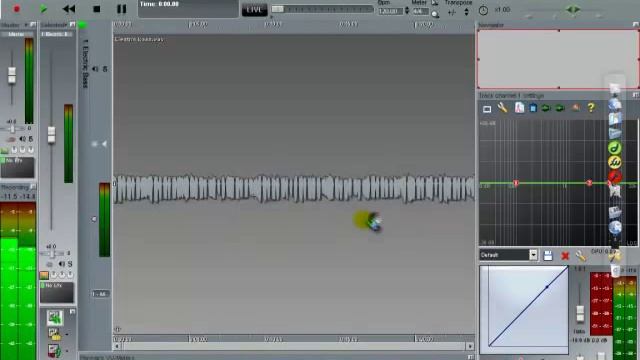Viewport: 640px width, 360px height.
Task: Save the preset with the floppy disk icon
Action: (x=548, y=256)
